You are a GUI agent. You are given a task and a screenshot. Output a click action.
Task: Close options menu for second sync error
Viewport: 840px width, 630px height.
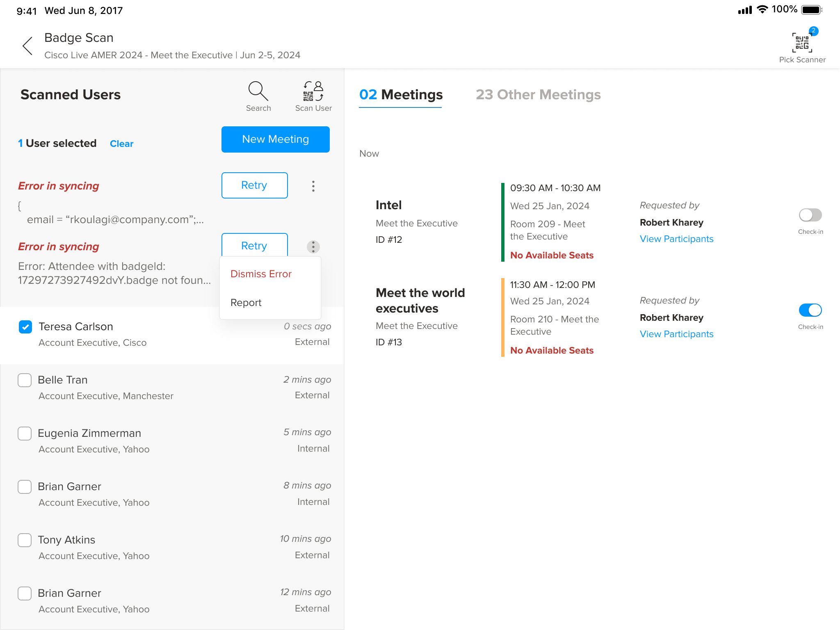313,247
